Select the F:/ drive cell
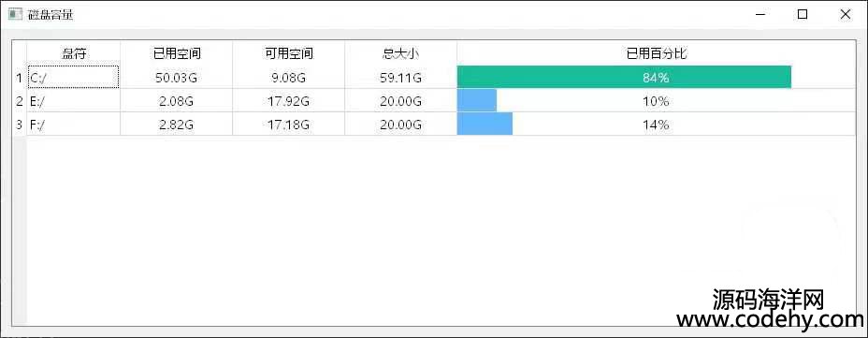Image resolution: width=868 pixels, height=338 pixels. pos(74,125)
